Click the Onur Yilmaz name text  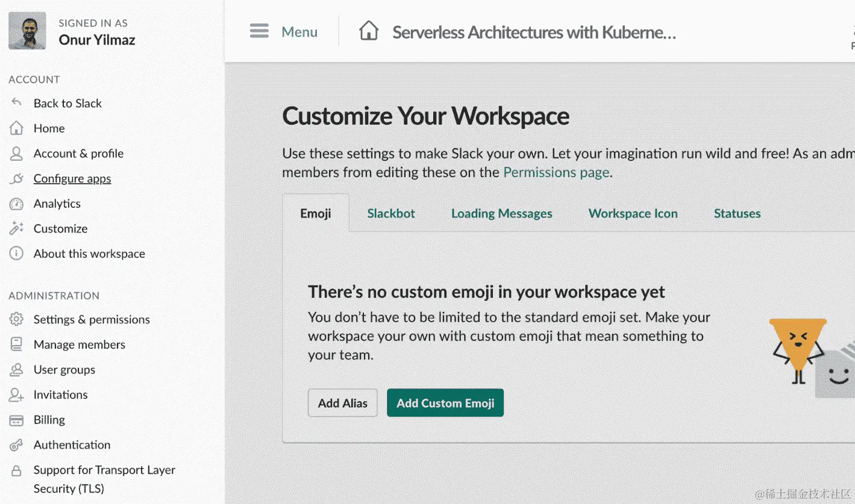(97, 40)
